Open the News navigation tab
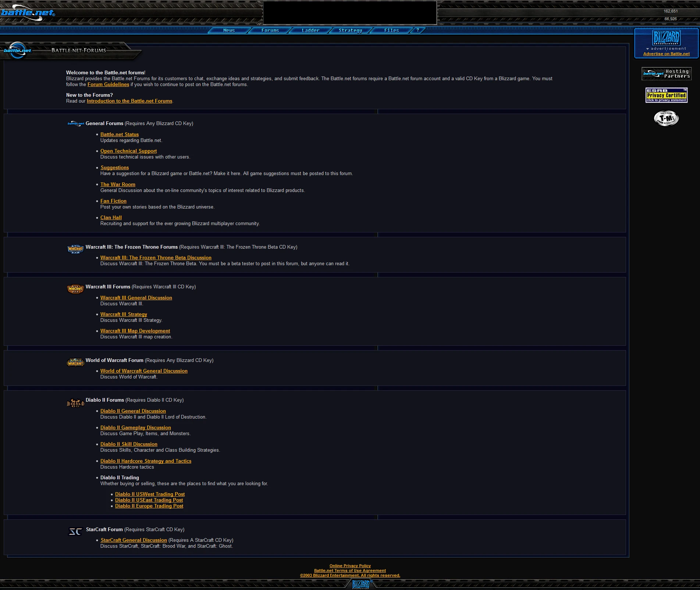The width and height of the screenshot is (700, 590). coord(229,31)
